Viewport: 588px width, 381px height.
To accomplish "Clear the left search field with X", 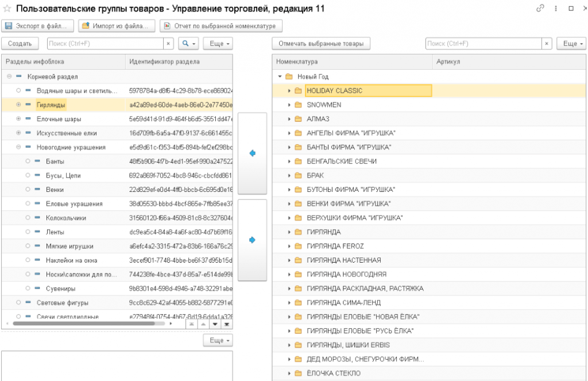I will tap(168, 44).
